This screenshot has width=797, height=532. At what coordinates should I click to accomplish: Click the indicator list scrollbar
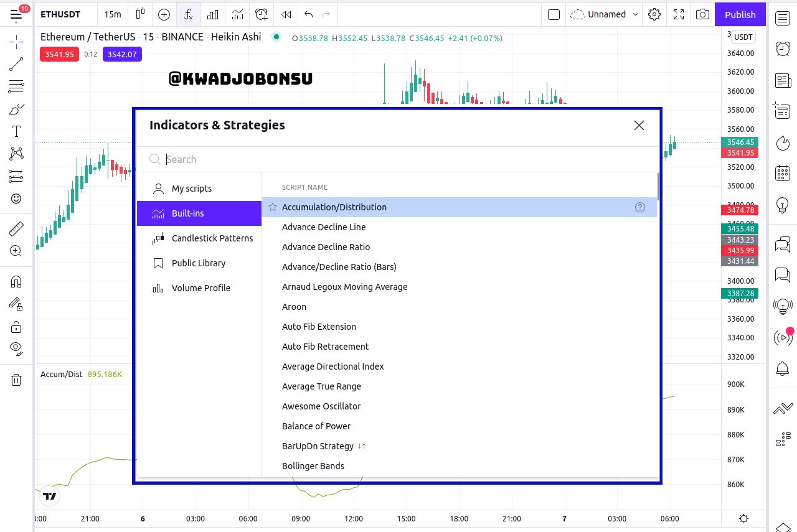[x=658, y=187]
